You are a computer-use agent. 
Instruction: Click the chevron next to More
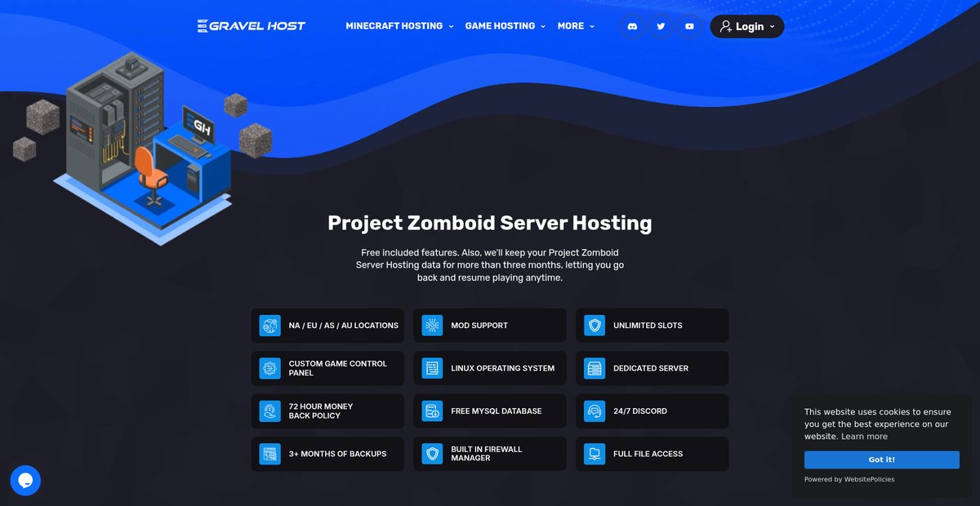point(591,27)
